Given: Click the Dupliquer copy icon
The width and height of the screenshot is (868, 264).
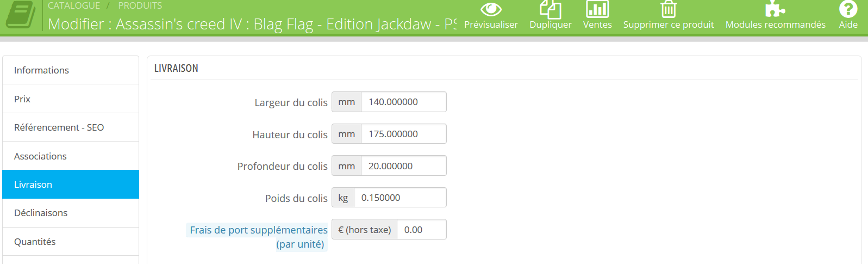Looking at the screenshot, I should tap(550, 9).
